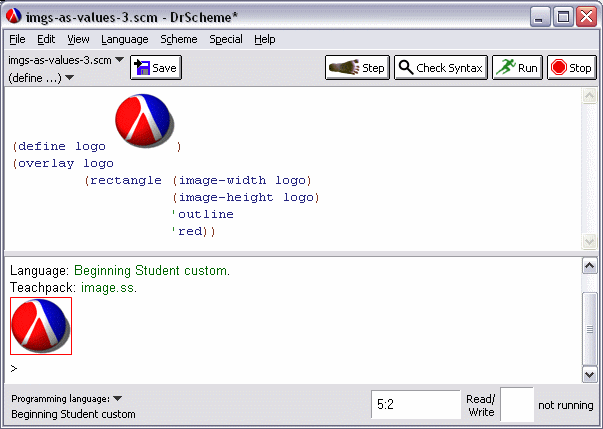This screenshot has height=429, width=603.
Task: Open the Help menu
Action: (x=265, y=39)
